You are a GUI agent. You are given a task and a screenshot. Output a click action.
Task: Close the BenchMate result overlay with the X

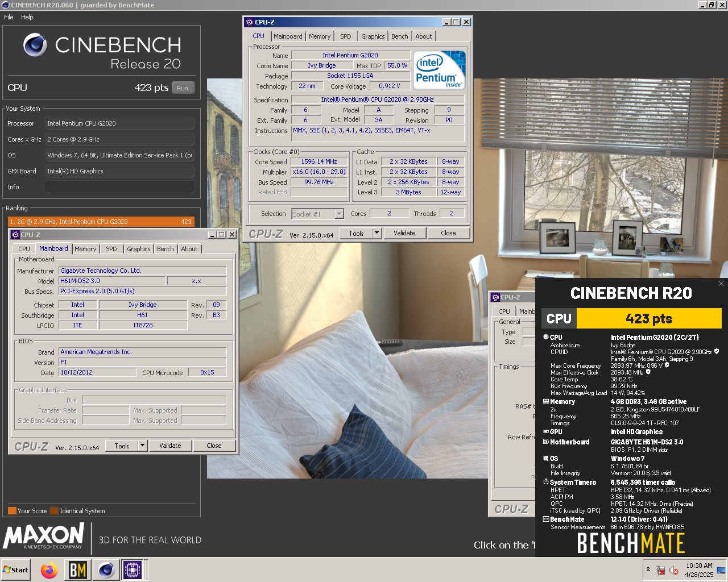(721, 284)
